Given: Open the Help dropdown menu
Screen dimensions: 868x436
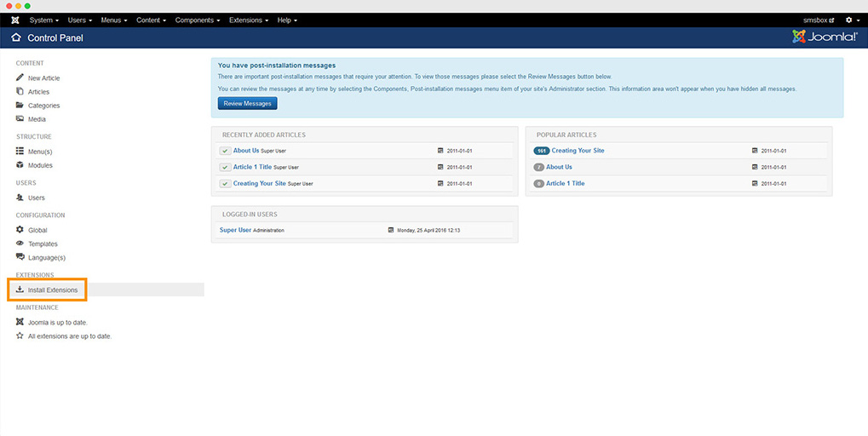Looking at the screenshot, I should [287, 20].
